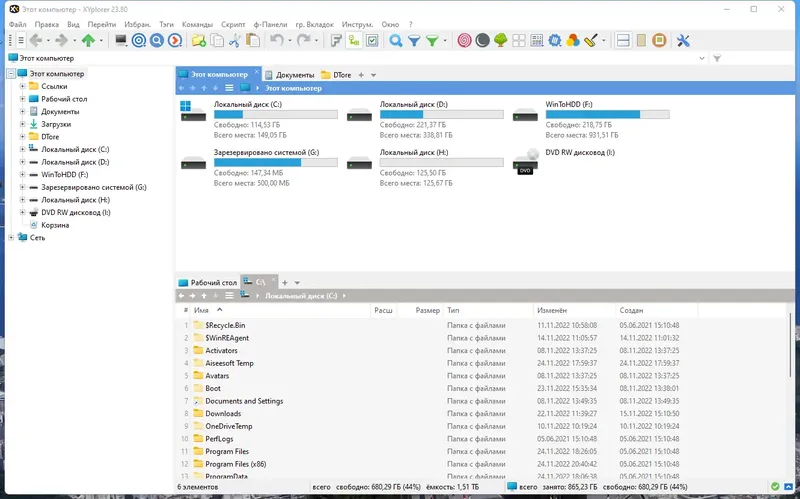
Task: Select Корзина in the folder tree
Action: tap(55, 225)
